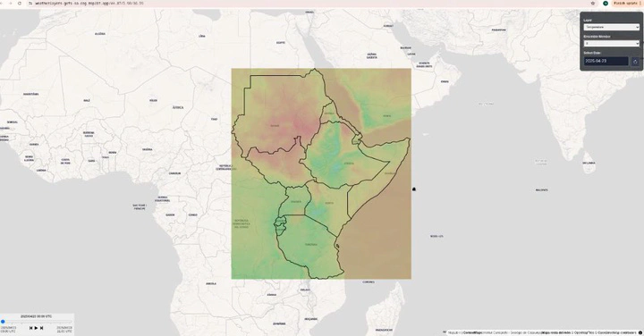Play the forecast animation
The width and height of the screenshot is (644, 336).
(36, 328)
